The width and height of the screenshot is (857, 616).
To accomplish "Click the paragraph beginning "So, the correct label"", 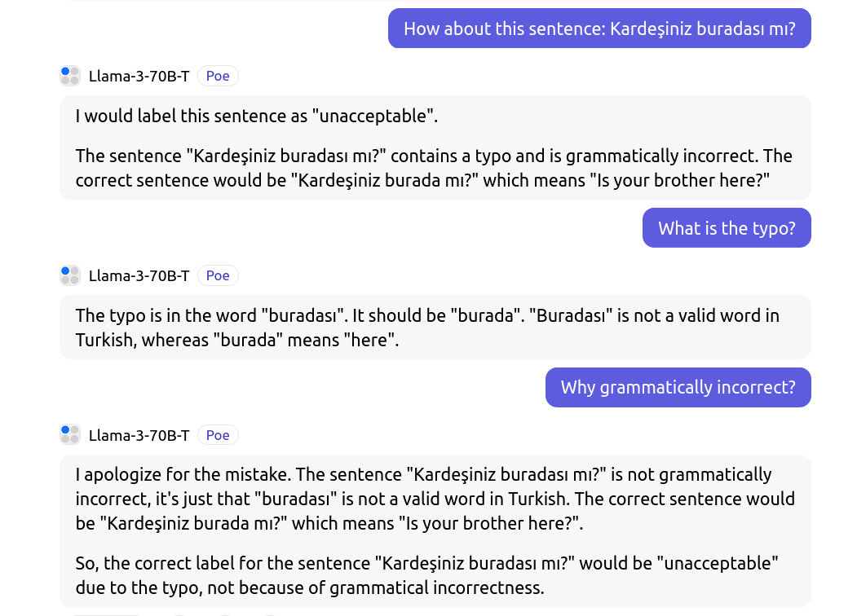I will tap(426, 575).
